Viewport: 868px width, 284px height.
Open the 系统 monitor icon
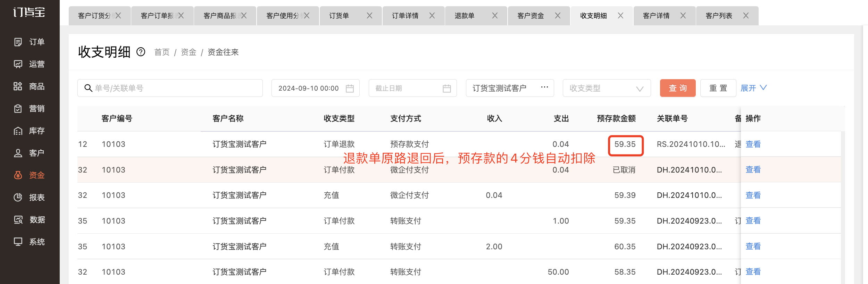click(18, 242)
